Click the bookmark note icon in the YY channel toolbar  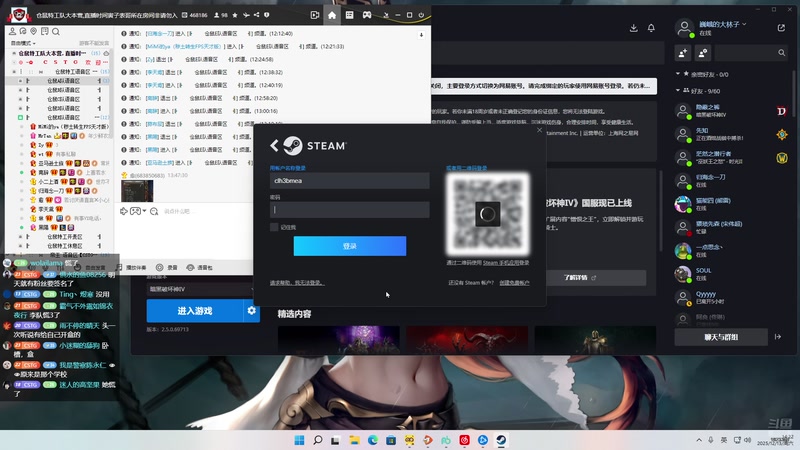tap(45, 32)
